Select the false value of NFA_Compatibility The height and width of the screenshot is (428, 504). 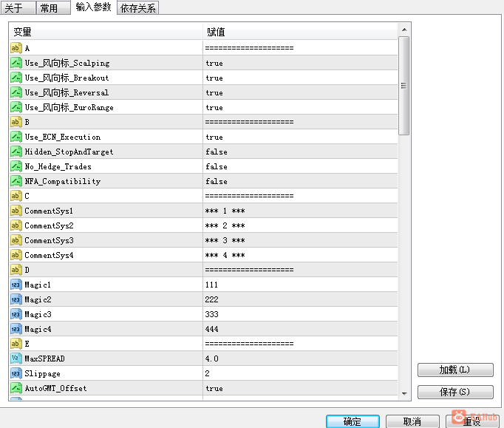point(300,181)
